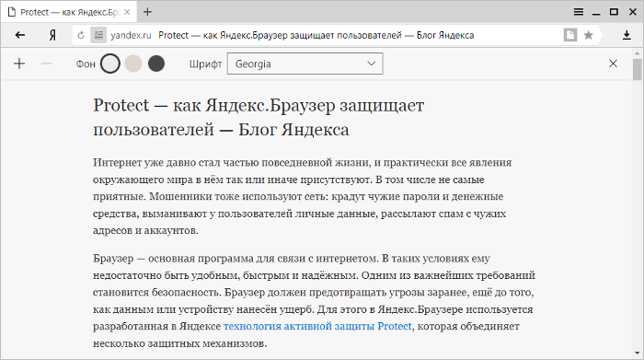644x360 pixels.
Task: Select the Protect — как Яндекс tab
Action: (69, 12)
